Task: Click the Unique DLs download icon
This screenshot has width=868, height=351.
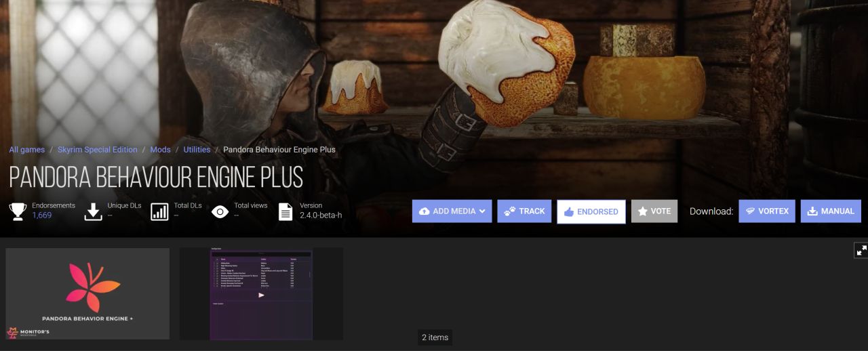Action: click(x=93, y=211)
